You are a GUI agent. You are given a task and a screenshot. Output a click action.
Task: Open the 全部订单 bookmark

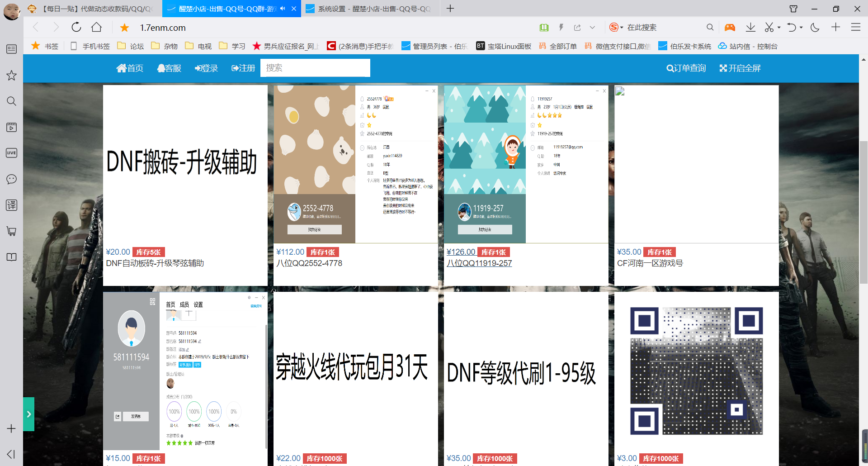558,46
